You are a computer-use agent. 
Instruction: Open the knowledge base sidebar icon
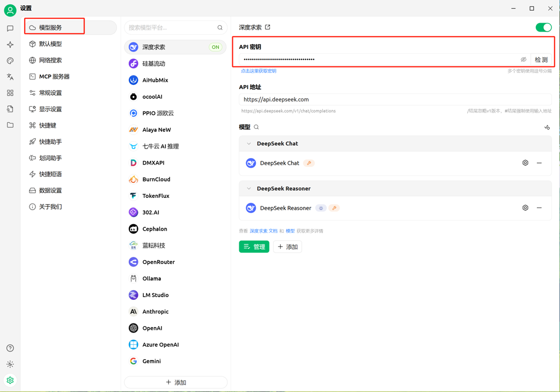pos(10,109)
